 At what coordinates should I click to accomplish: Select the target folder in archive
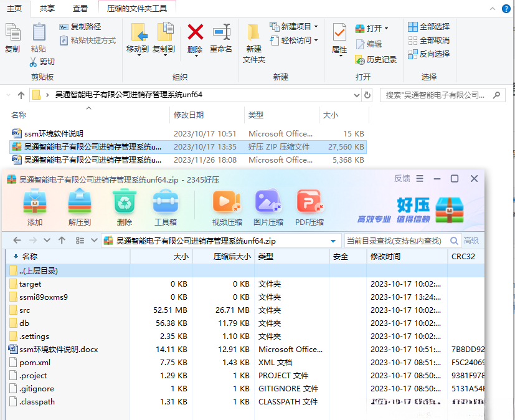click(245, 284)
